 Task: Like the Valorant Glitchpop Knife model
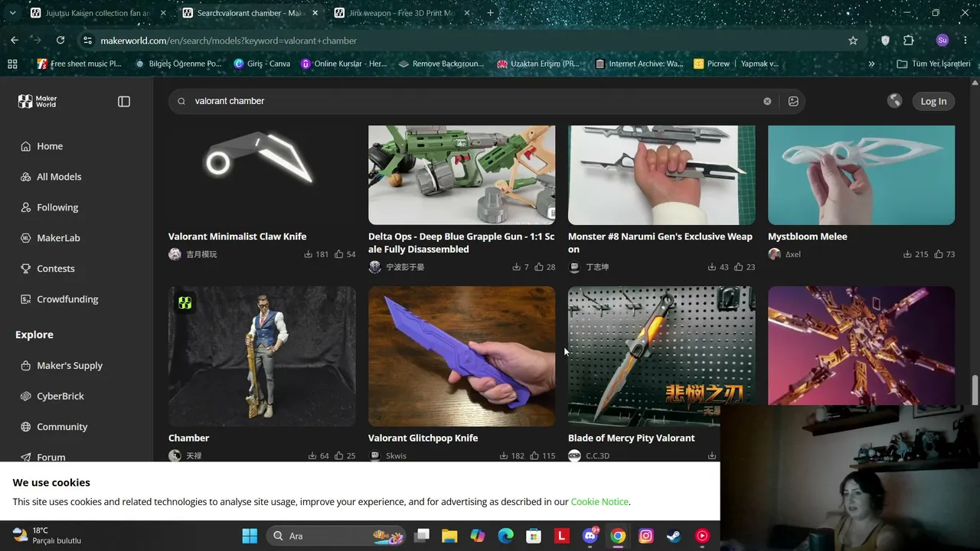(534, 455)
